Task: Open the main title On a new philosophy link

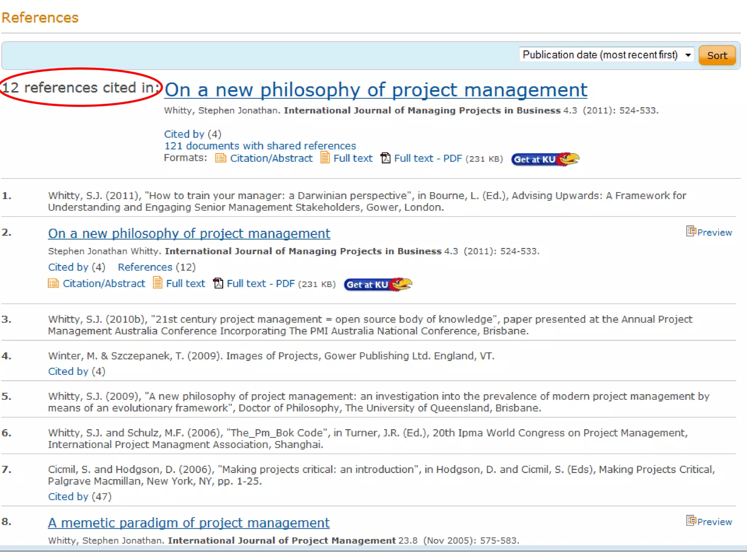Action: pos(376,90)
